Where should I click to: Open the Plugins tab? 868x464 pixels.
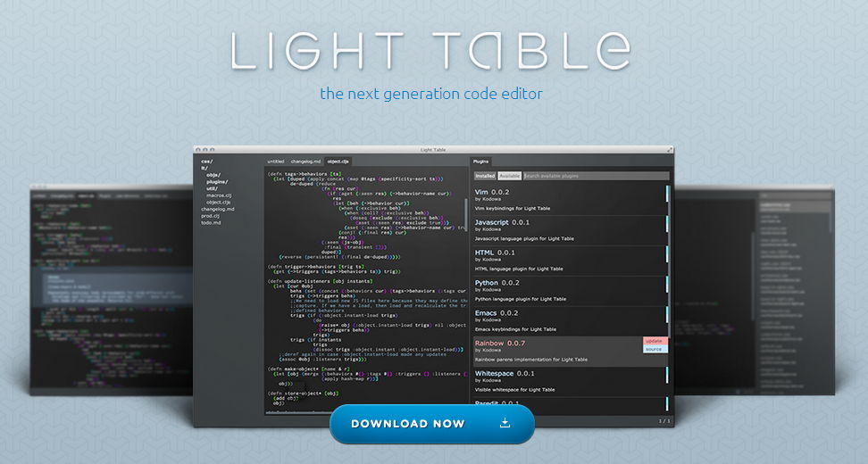tap(480, 162)
